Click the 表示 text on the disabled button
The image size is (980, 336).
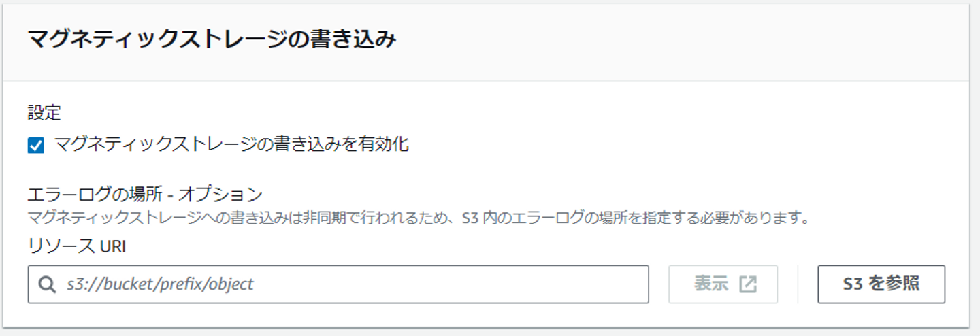(711, 284)
